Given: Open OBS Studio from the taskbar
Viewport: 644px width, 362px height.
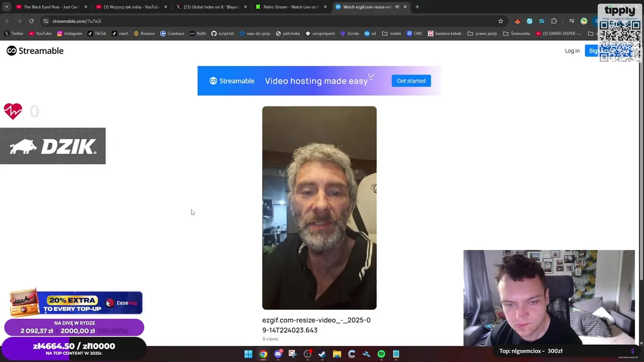Looking at the screenshot, I should (x=307, y=354).
